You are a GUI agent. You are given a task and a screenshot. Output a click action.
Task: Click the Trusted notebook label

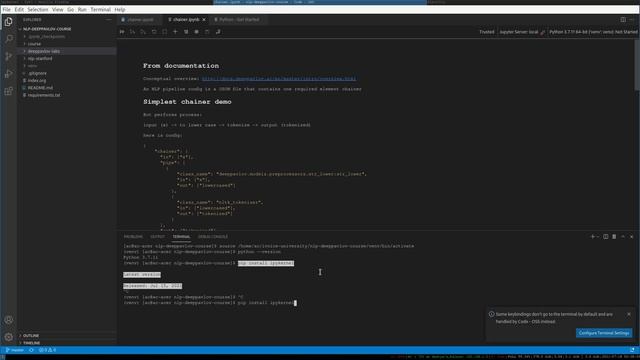click(x=487, y=32)
